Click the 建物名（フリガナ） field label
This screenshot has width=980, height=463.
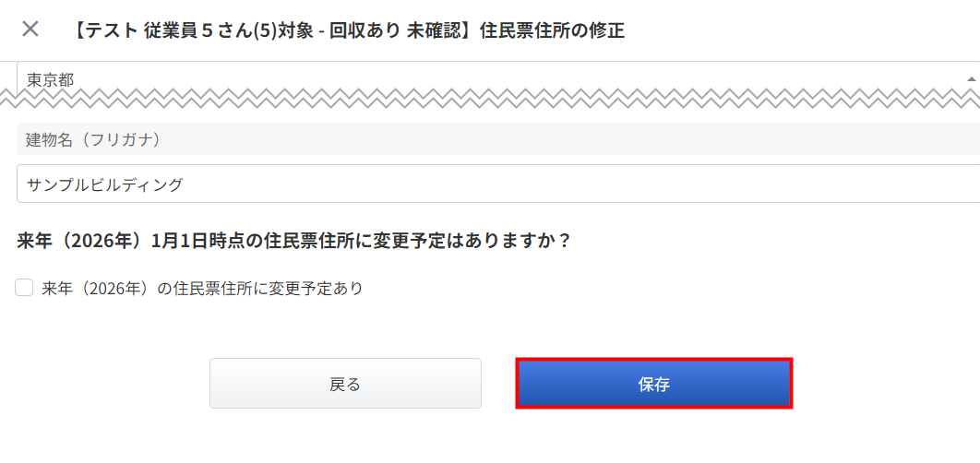click(x=93, y=139)
